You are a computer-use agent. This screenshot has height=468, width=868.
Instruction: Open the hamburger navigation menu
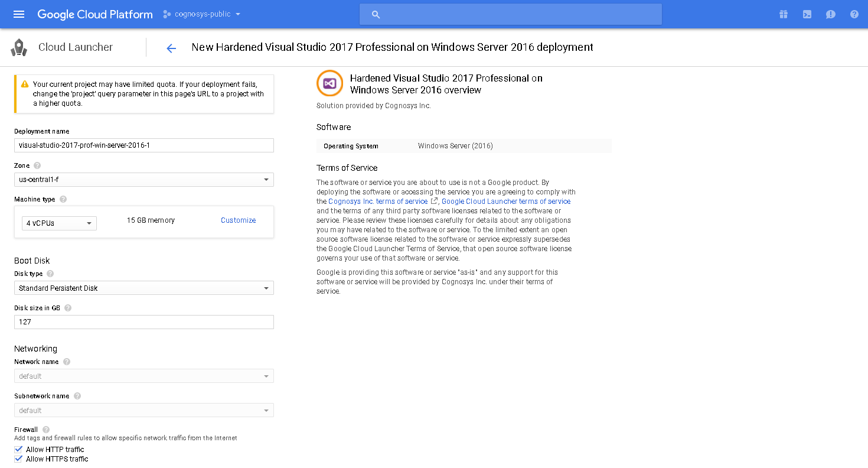(x=19, y=14)
